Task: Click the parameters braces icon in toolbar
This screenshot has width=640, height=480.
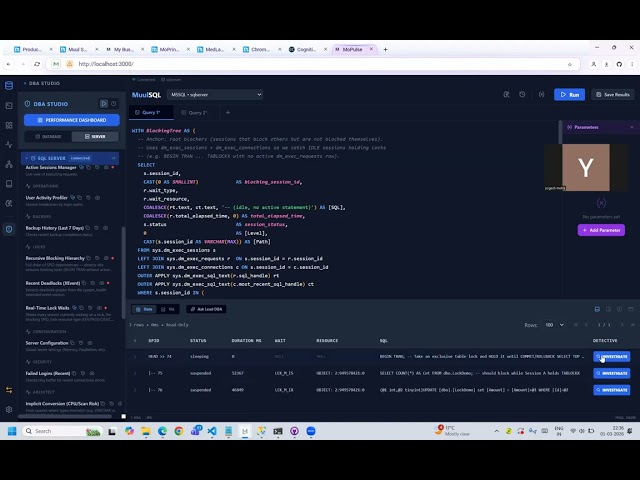Action: pyautogui.click(x=541, y=94)
